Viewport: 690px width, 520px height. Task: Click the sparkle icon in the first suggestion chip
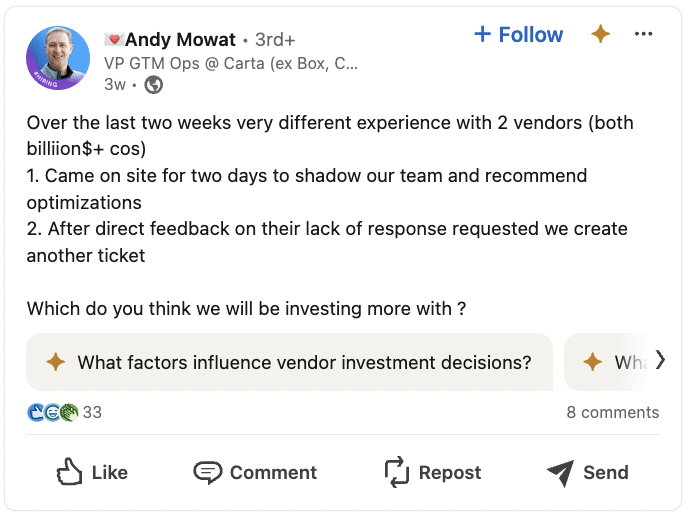56,362
